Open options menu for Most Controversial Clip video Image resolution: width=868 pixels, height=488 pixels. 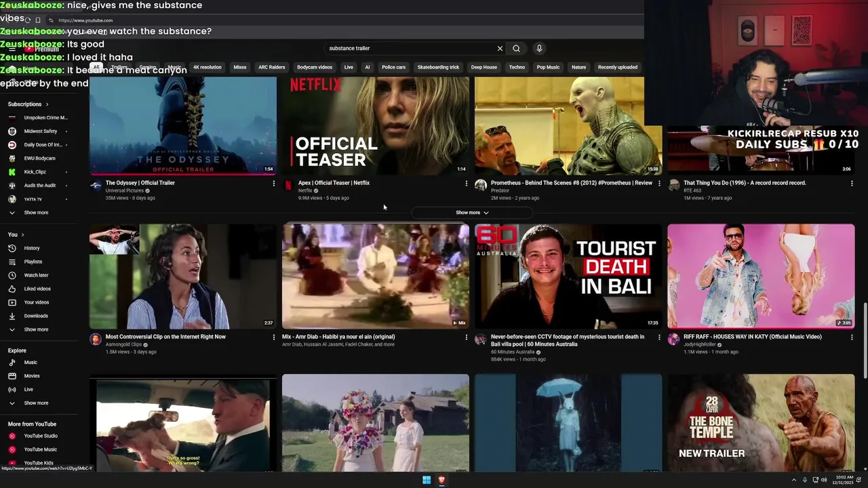[274, 337]
